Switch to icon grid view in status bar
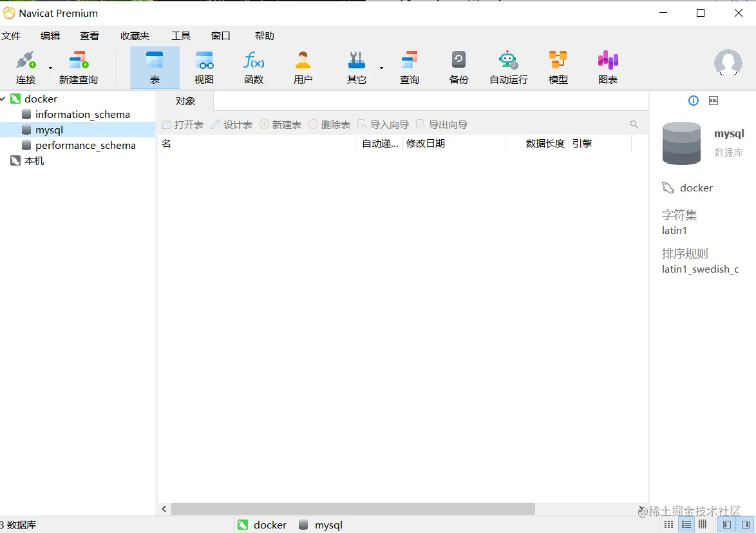 click(x=668, y=525)
